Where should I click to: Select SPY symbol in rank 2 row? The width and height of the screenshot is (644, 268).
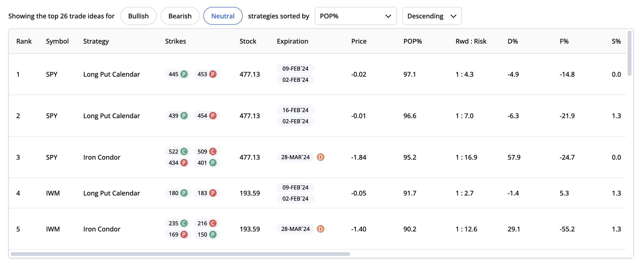click(x=52, y=116)
